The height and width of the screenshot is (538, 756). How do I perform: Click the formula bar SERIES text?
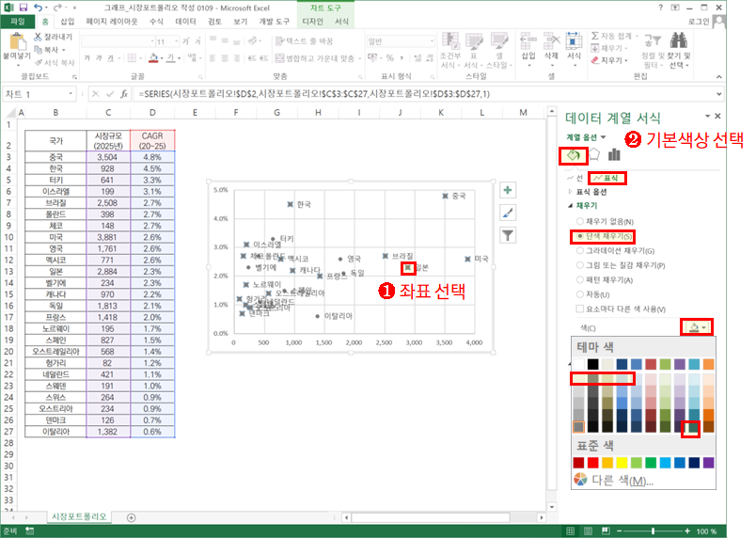[314, 94]
